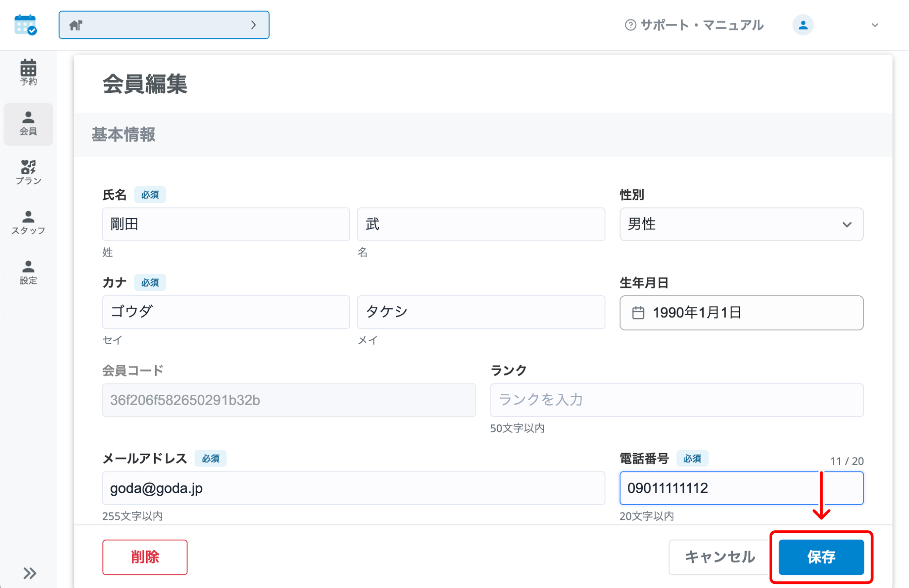Click the 電話番号 field
The image size is (909, 588).
(x=741, y=488)
